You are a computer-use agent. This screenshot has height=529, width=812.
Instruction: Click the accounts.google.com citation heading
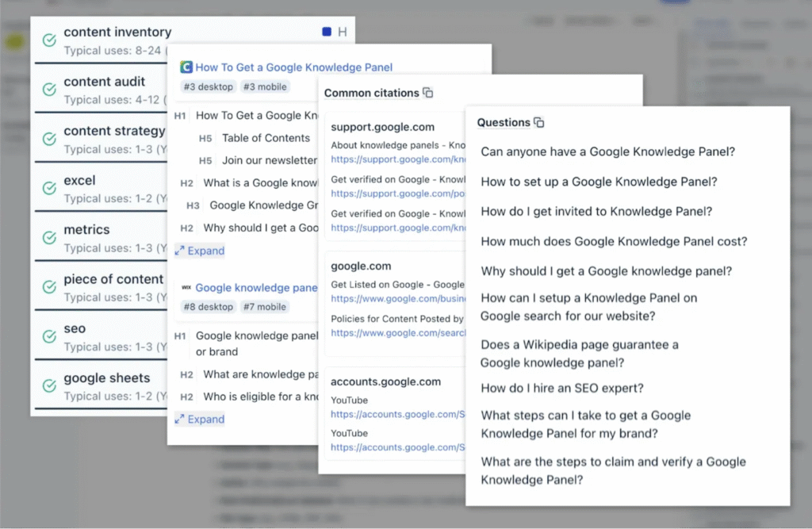tap(386, 381)
